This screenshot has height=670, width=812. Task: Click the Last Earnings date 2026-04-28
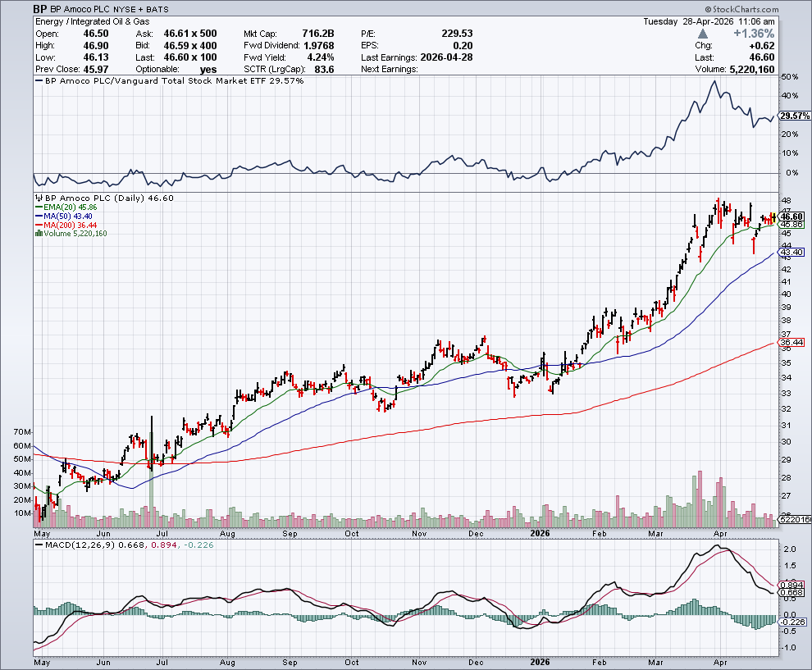coord(450,57)
